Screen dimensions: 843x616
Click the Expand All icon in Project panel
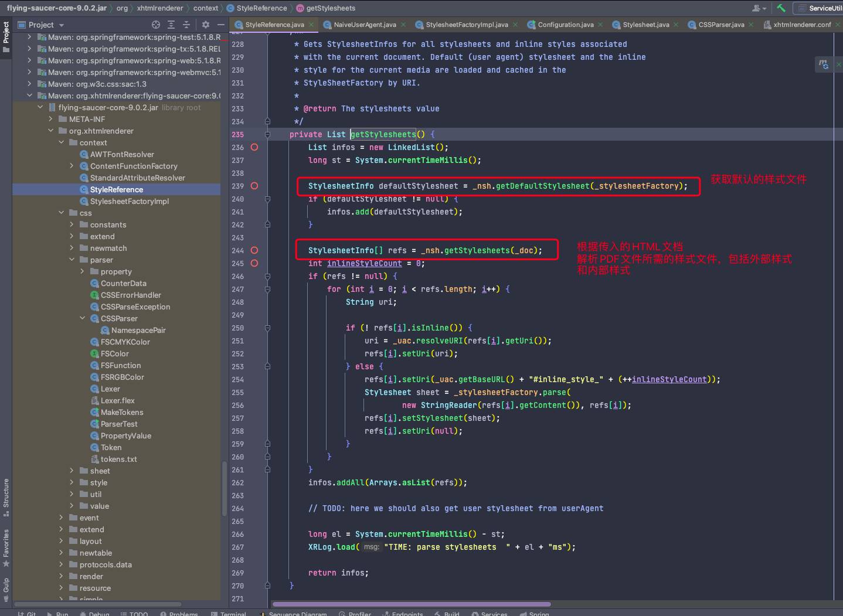pyautogui.click(x=171, y=25)
